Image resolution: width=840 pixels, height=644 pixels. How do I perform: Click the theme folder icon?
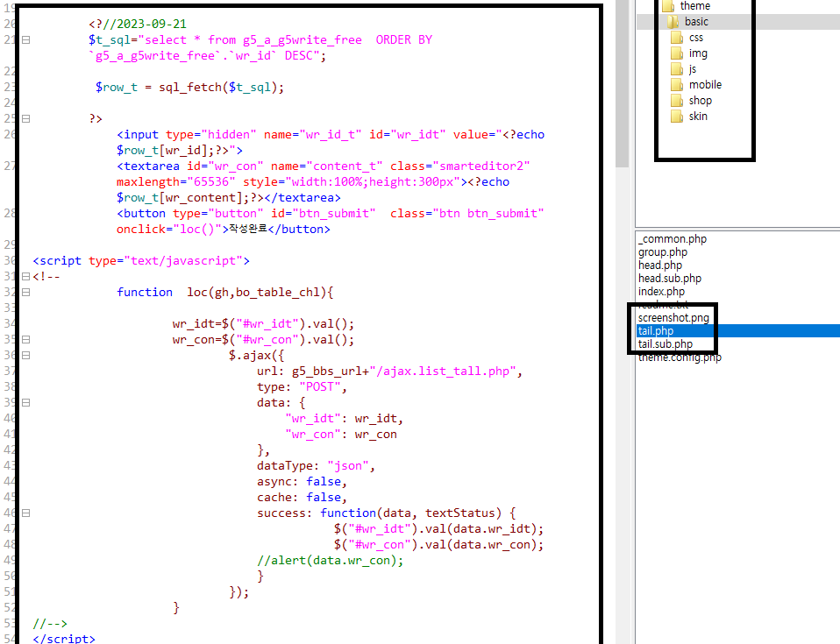pyautogui.click(x=668, y=6)
